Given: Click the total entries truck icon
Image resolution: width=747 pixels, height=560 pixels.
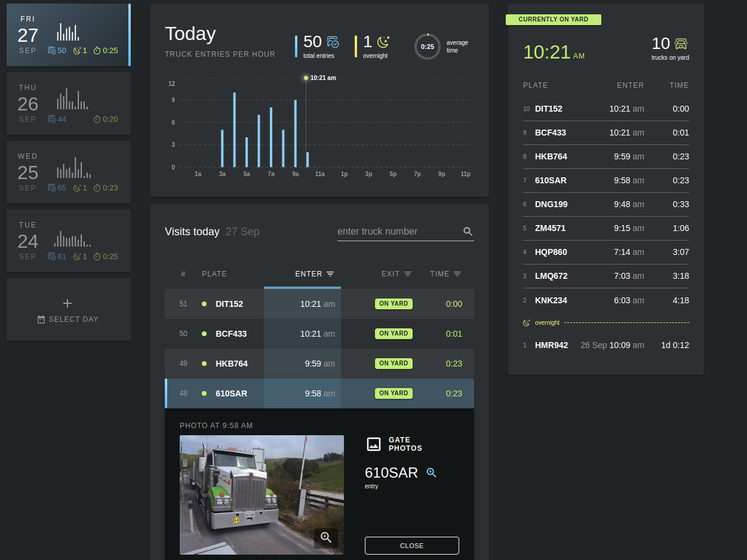Looking at the screenshot, I should (x=333, y=42).
